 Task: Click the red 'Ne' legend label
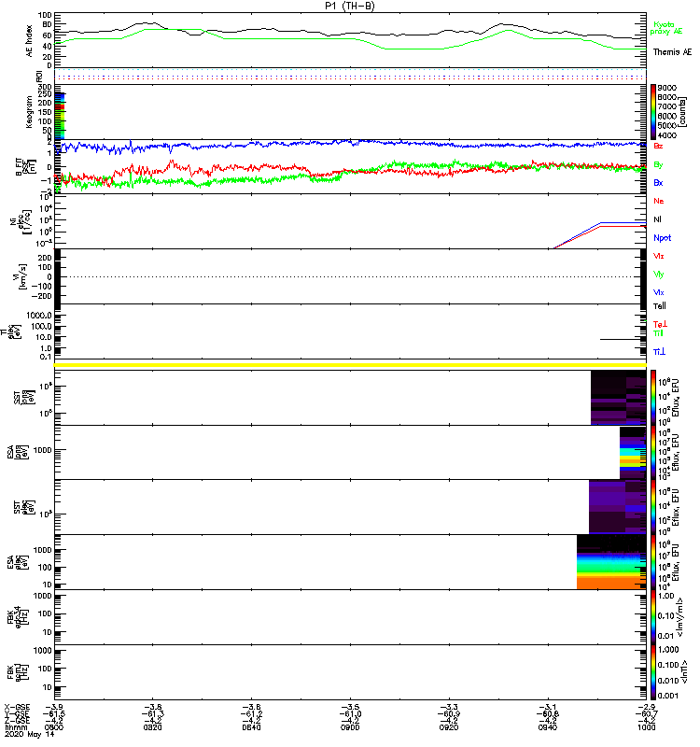click(659, 201)
